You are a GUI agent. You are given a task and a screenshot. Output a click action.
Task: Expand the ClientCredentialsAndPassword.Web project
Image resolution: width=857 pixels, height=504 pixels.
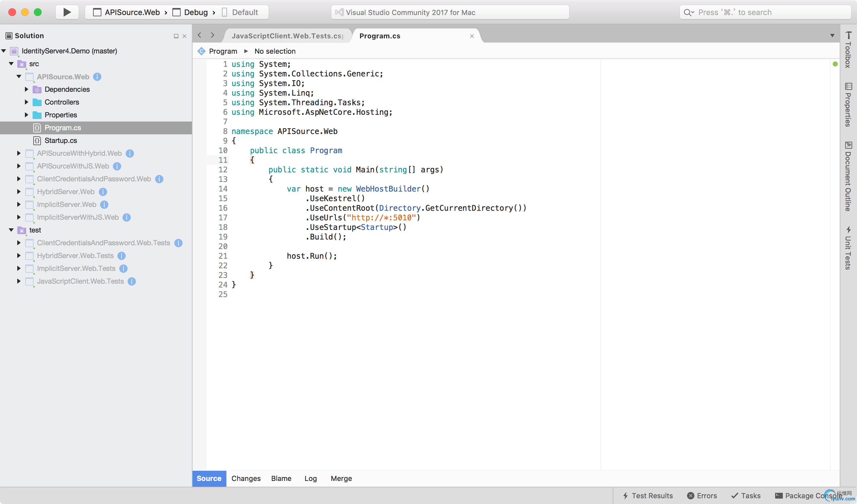pyautogui.click(x=19, y=179)
